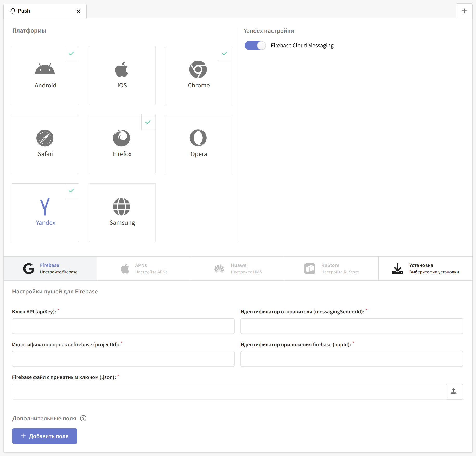Select the Opera platform card
Viewport: 476px width, 456px height.
click(199, 144)
